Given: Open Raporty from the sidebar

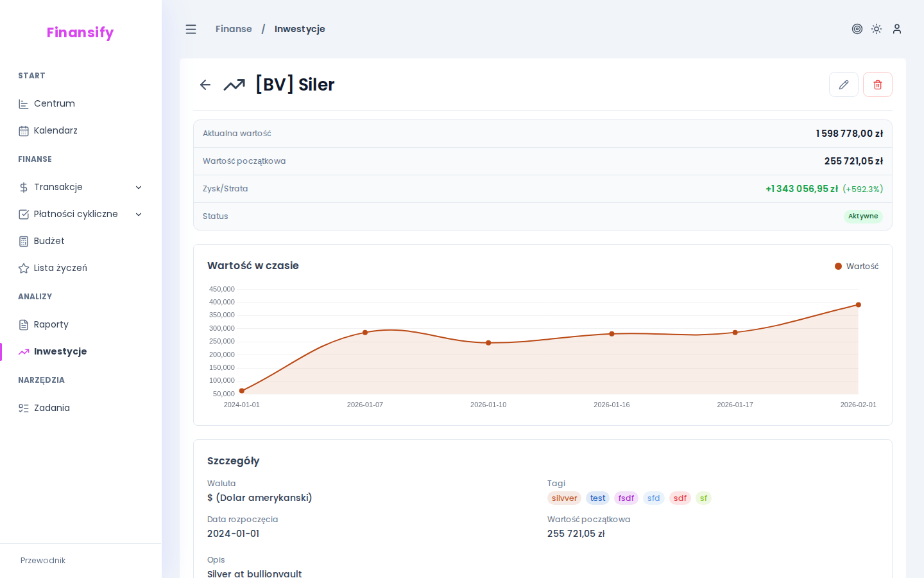Looking at the screenshot, I should tap(51, 324).
